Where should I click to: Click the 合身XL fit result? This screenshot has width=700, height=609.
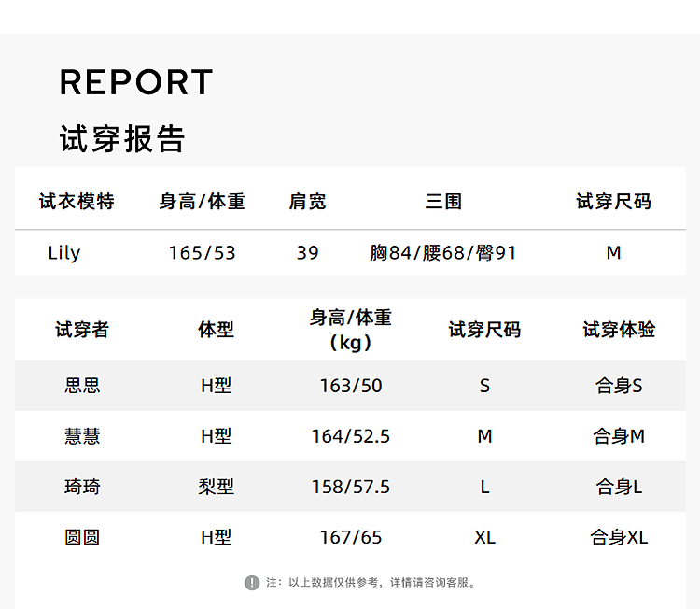[619, 537]
